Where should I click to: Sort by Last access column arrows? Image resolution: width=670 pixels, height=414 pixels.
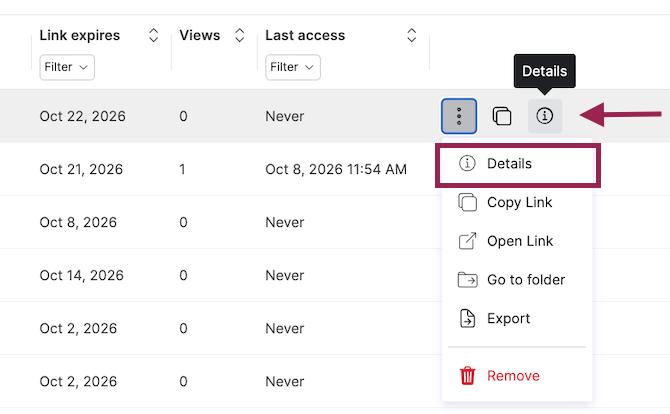pos(411,35)
